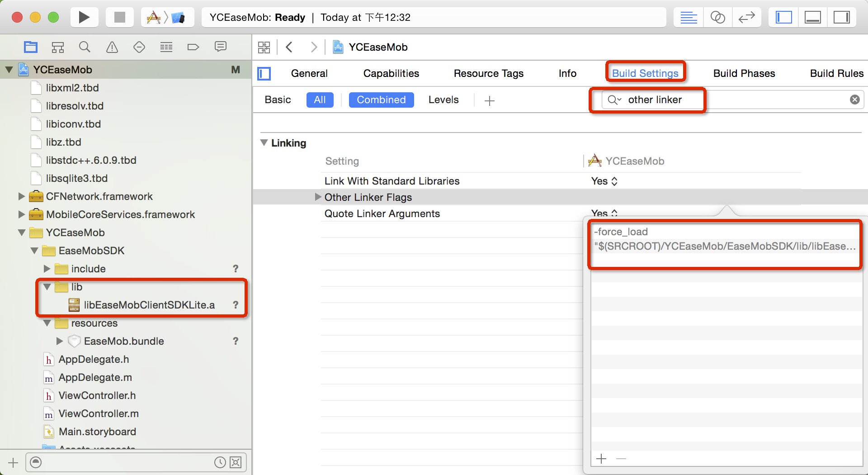The image size is (868, 475).
Task: Expand the CFNetwork.framework item
Action: [21, 196]
